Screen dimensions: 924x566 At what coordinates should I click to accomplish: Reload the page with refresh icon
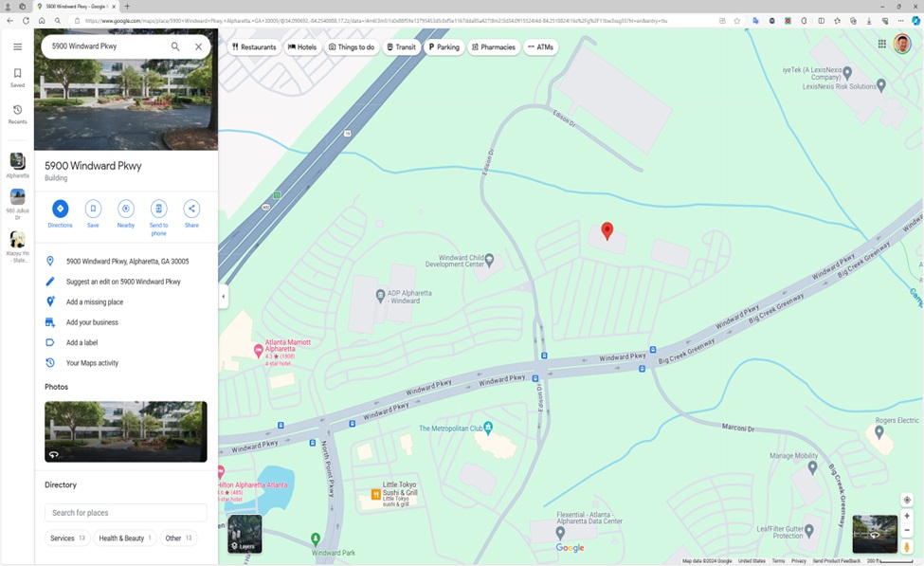pyautogui.click(x=26, y=21)
